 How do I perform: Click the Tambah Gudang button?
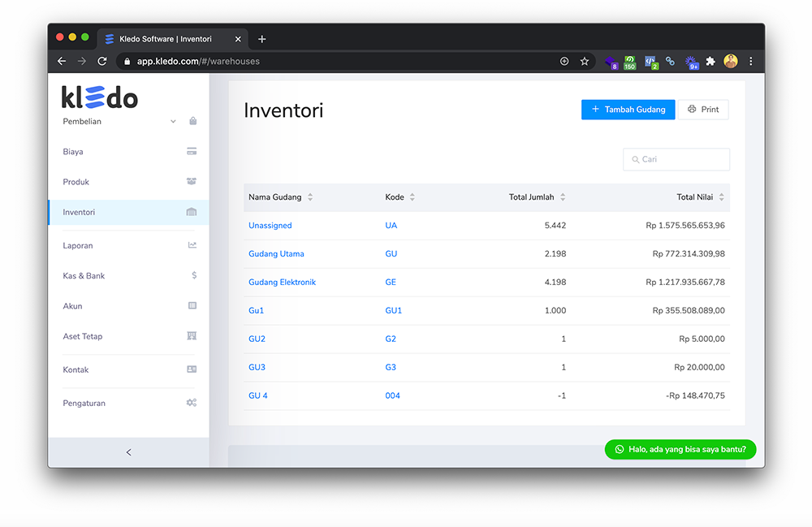628,110
